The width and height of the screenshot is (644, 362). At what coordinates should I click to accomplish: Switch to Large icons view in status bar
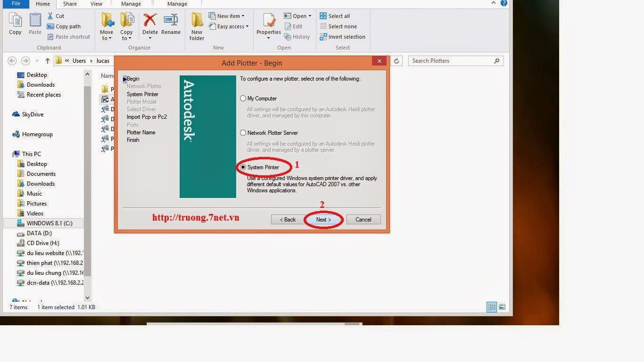coord(502,307)
